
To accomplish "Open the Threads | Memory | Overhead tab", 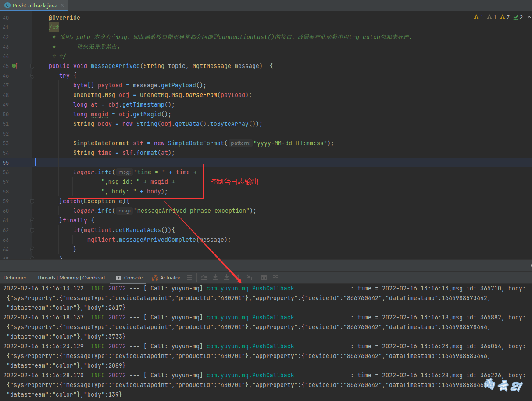I will tap(71, 278).
